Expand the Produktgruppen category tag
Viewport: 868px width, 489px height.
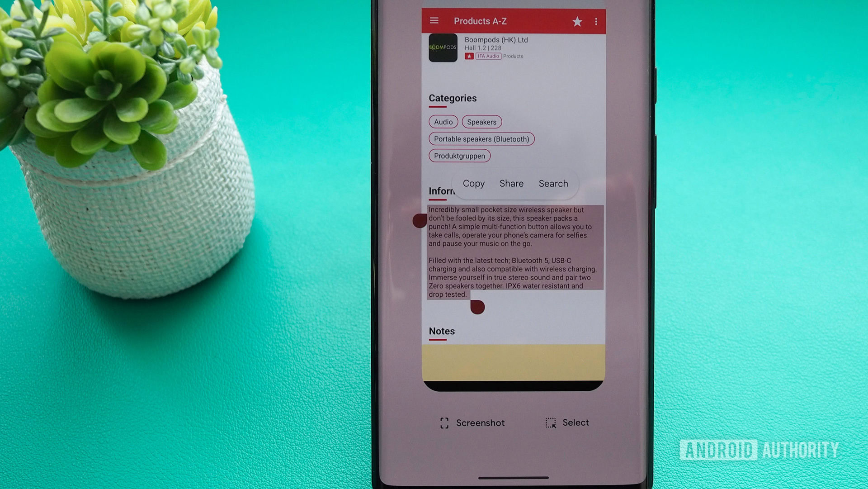458,156
